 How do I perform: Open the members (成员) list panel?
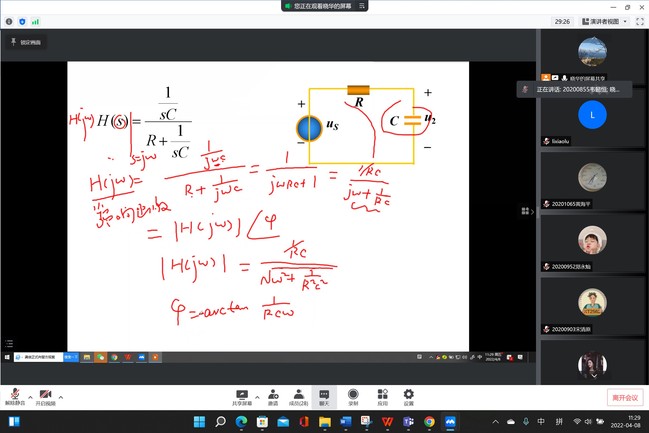(297, 393)
